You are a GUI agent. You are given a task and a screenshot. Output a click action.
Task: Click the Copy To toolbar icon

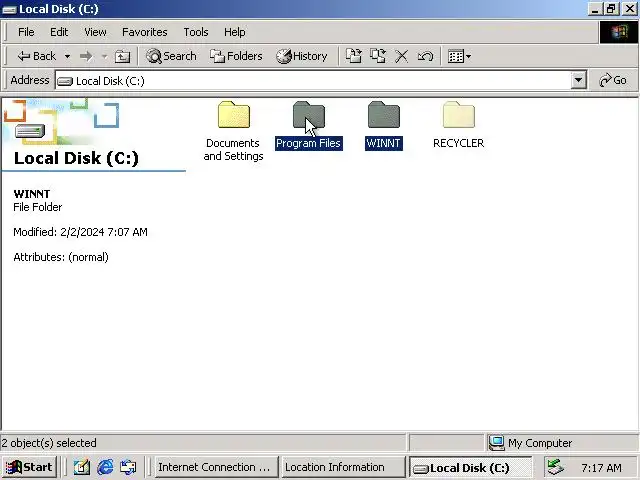click(378, 56)
